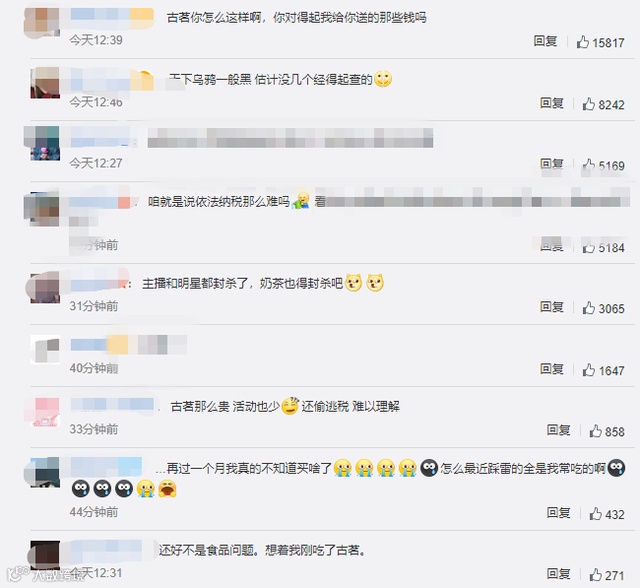This screenshot has height=588, width=640.
Task: Like the milk tea comment with 3065 likes
Action: (589, 308)
